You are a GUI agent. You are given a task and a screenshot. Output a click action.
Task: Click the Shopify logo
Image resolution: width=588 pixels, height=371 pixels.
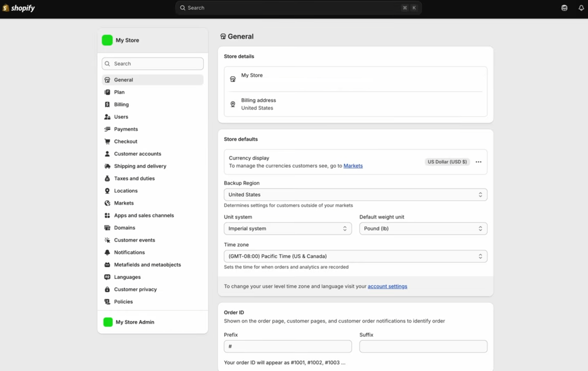tap(19, 8)
